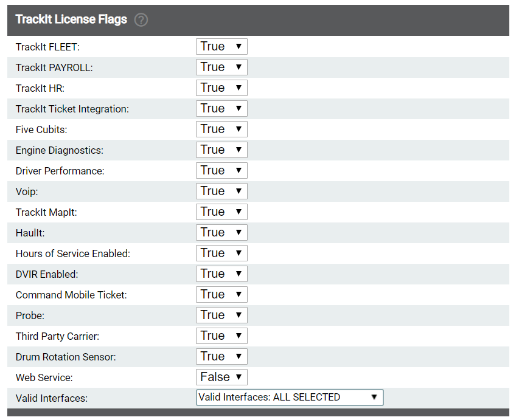Viewport: 516px width, 420px height.
Task: Click the TrackIt FLEET label
Action: pyautogui.click(x=47, y=47)
